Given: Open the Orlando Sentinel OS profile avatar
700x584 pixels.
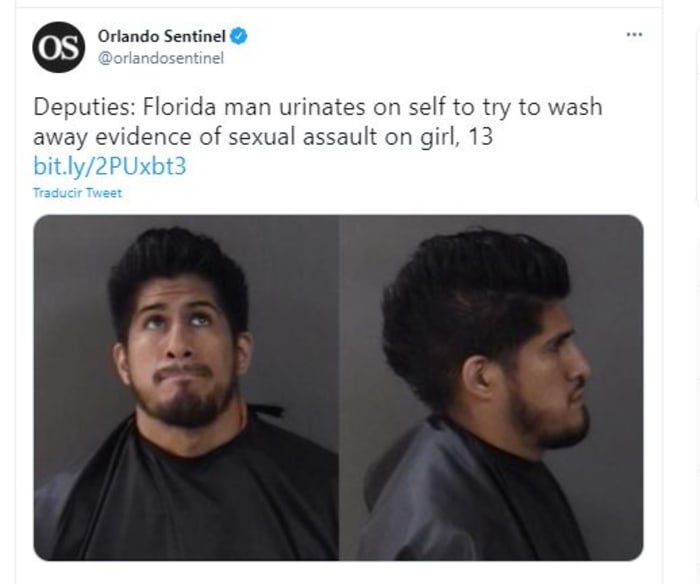Looking at the screenshot, I should [58, 47].
